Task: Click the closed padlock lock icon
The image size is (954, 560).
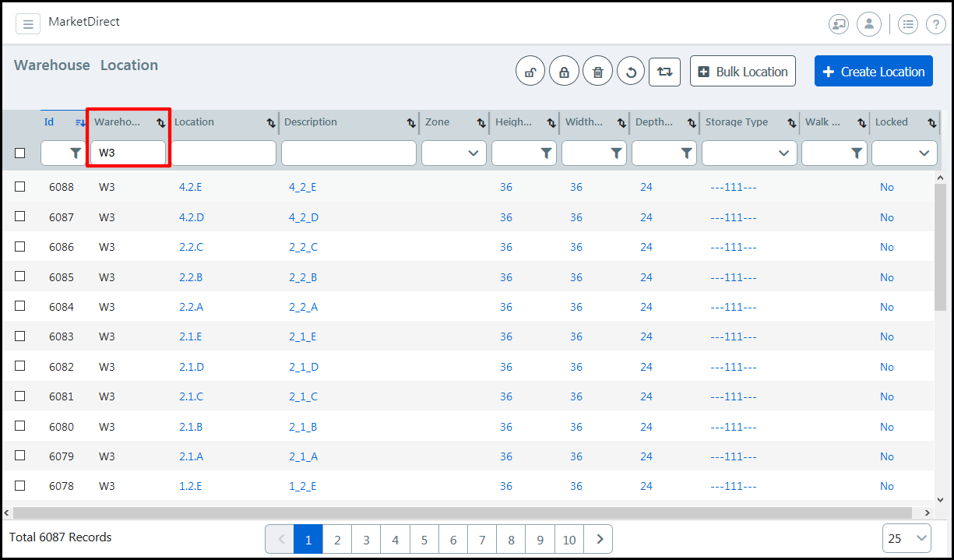Action: 564,72
